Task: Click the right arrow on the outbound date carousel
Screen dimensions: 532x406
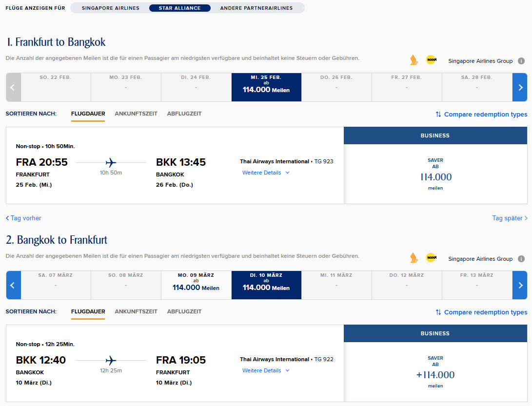Action: click(x=520, y=87)
